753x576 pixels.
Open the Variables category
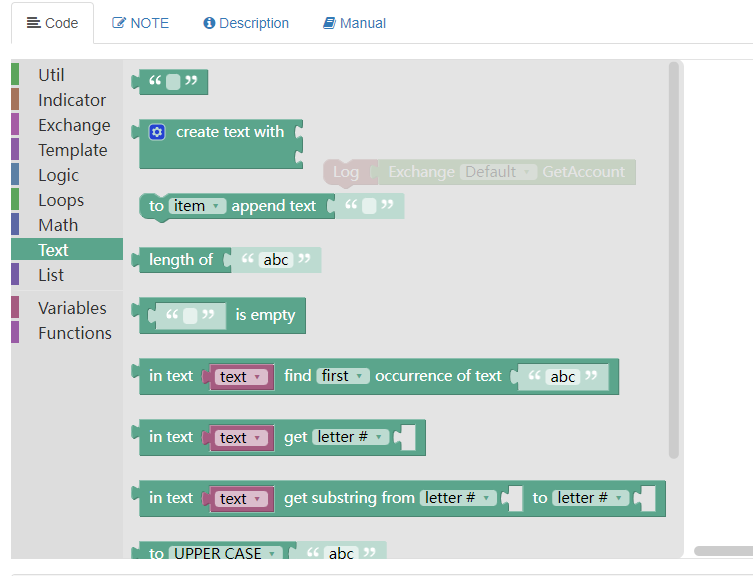click(72, 308)
